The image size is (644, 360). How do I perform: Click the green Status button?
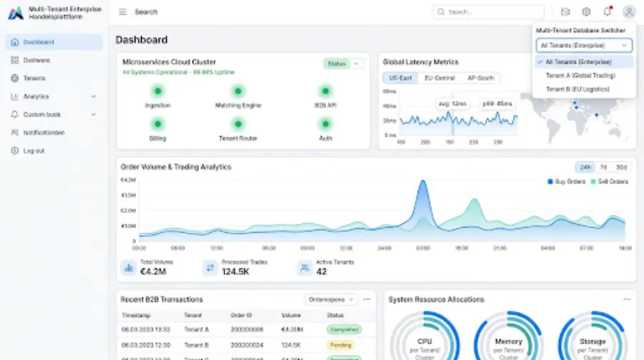336,64
